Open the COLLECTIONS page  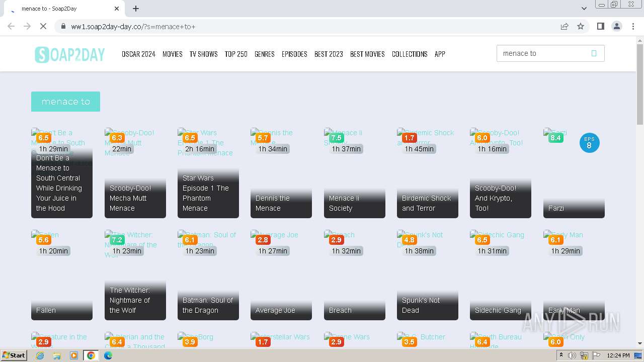pos(410,54)
